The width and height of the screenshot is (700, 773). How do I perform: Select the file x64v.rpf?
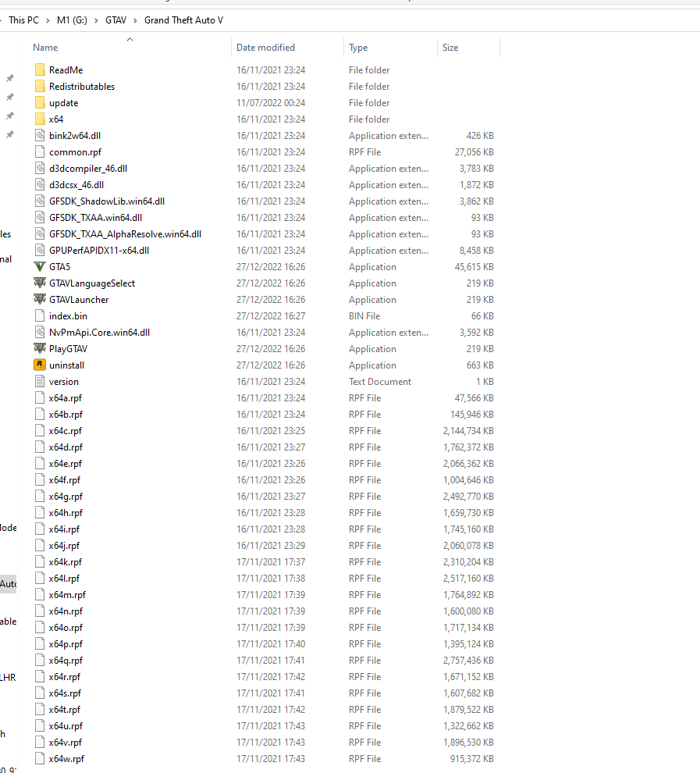pos(65,742)
